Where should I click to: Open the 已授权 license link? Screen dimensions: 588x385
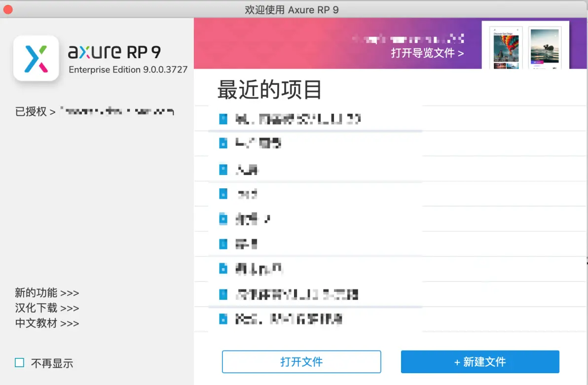point(35,111)
